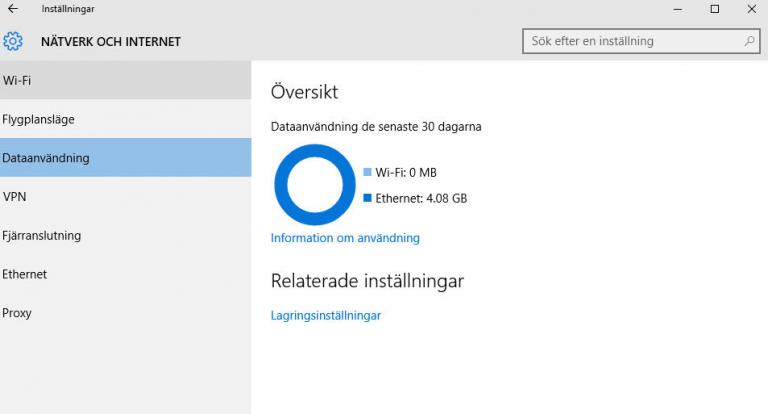Open the Wi-Fi settings section
Image resolution: width=768 pixels, height=414 pixels.
click(125, 80)
